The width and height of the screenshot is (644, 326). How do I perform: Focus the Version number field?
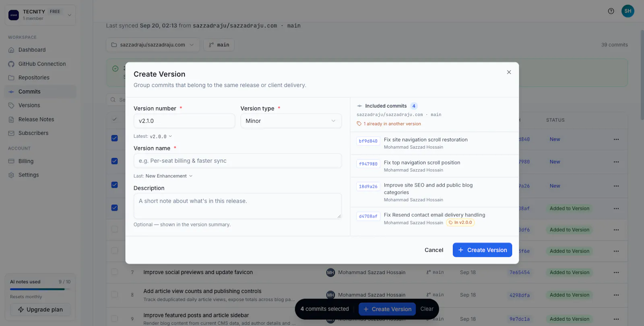[184, 121]
